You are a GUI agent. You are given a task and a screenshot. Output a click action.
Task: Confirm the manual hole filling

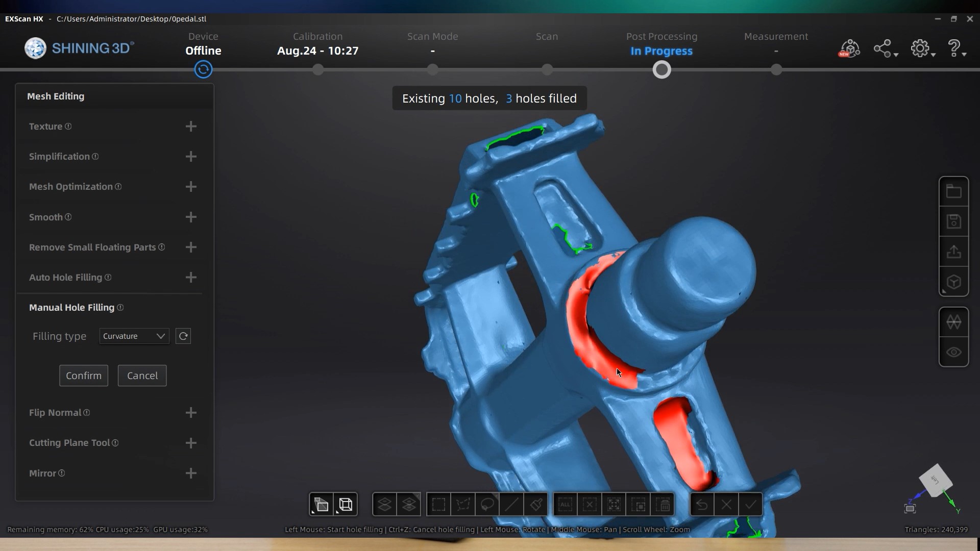coord(83,375)
